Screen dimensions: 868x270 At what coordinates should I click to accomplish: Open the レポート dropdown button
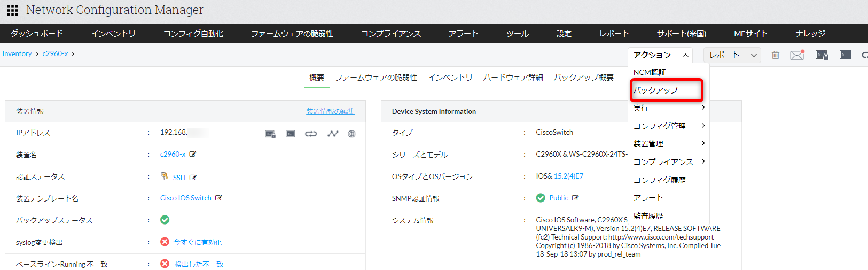click(x=732, y=55)
